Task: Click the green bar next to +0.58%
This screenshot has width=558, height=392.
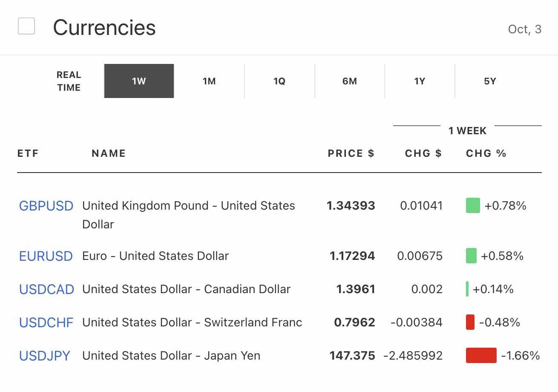Action: point(471,256)
